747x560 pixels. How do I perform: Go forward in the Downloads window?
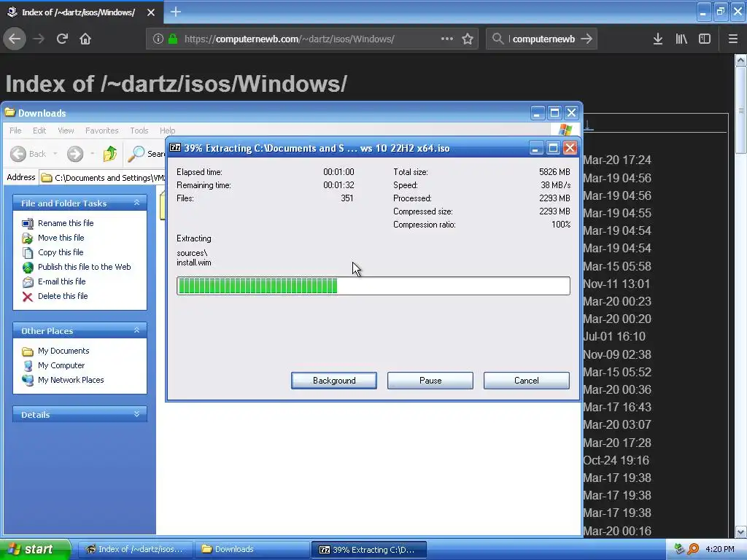[x=75, y=154]
